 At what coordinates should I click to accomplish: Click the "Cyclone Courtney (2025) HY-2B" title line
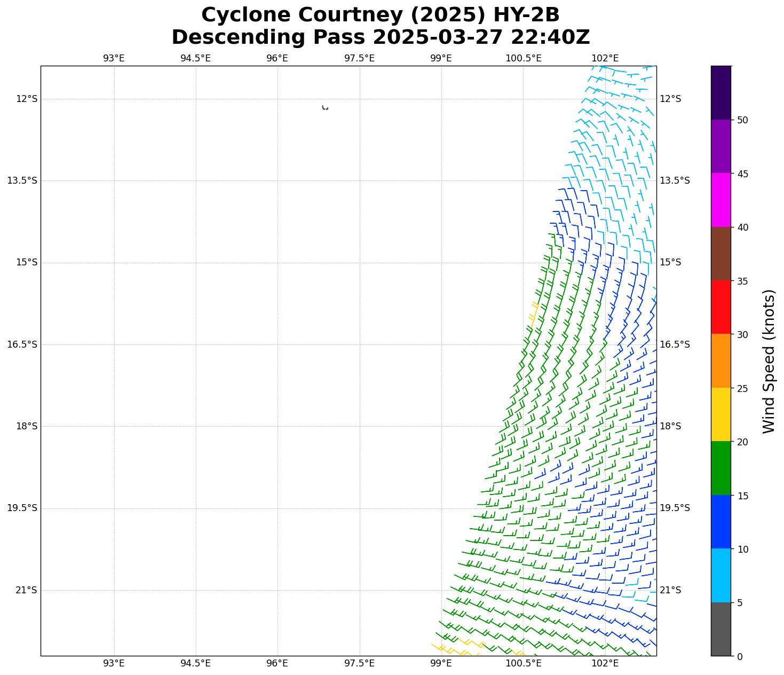click(x=380, y=15)
